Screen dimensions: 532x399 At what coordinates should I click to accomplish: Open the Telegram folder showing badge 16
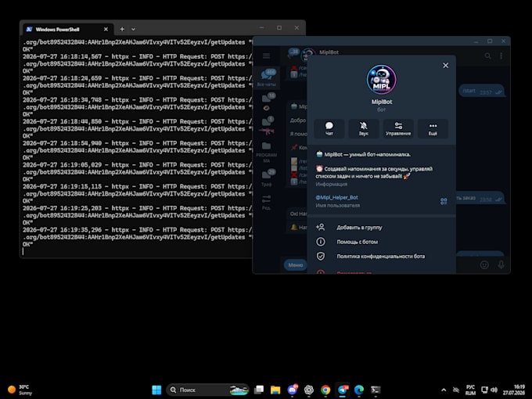coord(267,102)
